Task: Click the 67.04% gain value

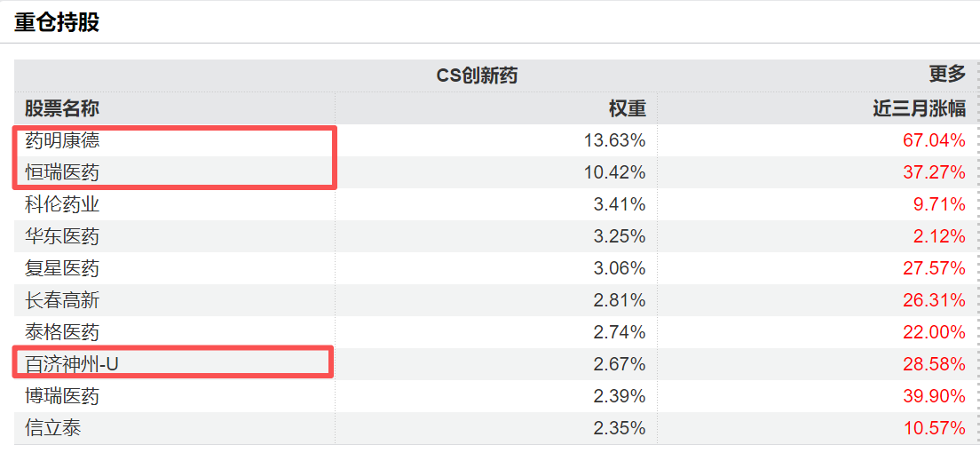Action: [935, 140]
